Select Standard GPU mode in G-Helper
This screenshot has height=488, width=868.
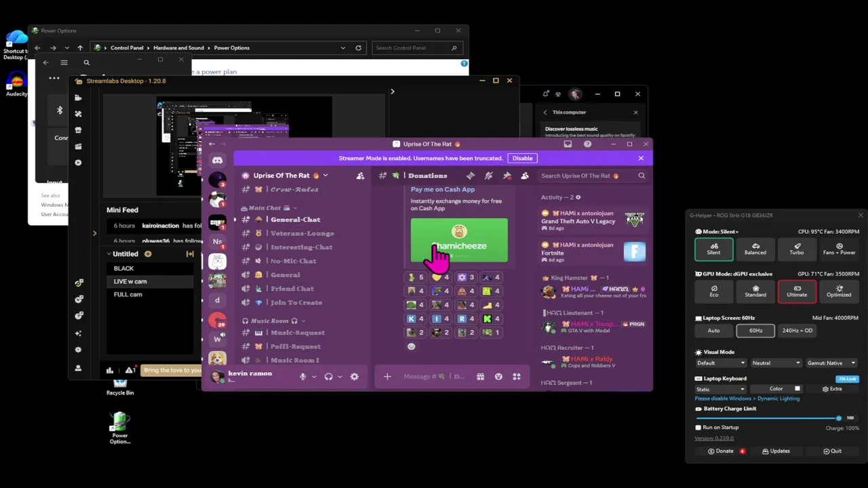click(x=755, y=291)
